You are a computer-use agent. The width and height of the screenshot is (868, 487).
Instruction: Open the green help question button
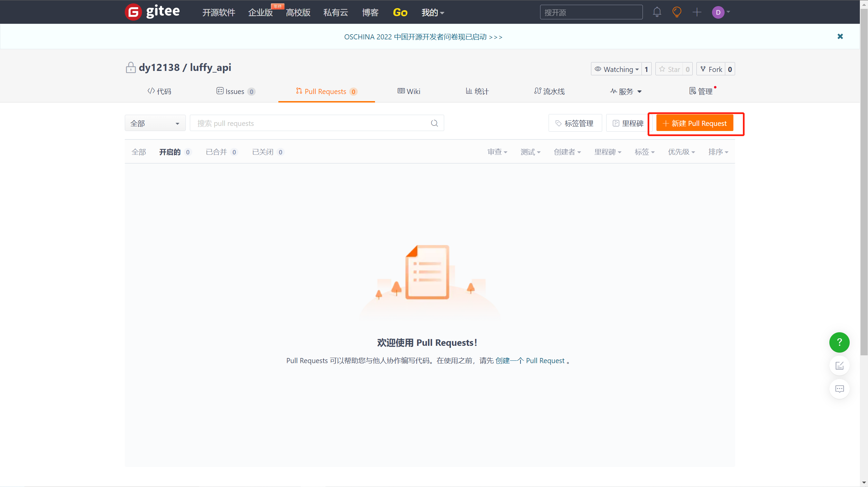click(x=839, y=342)
